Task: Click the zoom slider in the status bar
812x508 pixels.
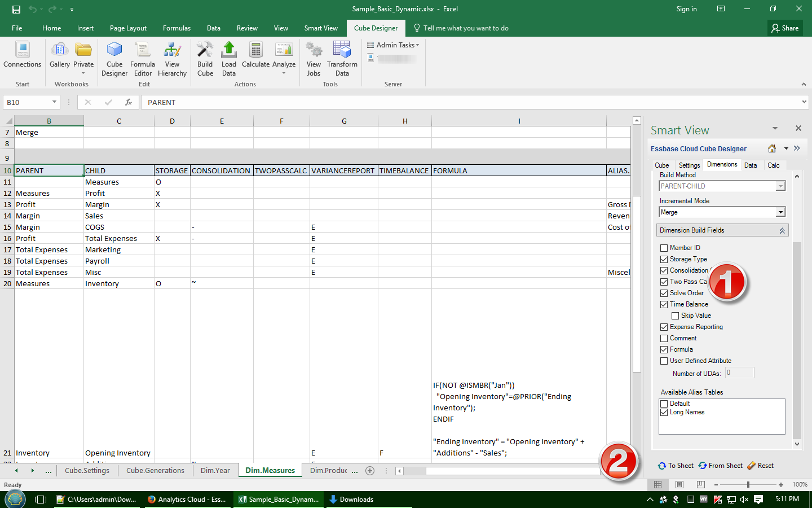Action: click(748, 484)
